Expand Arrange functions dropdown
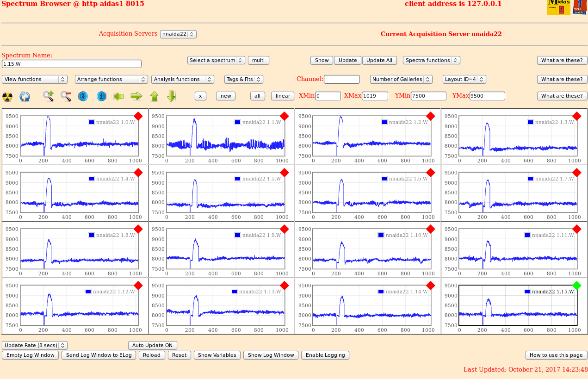Image resolution: width=588 pixels, height=379 pixels. 111,79
